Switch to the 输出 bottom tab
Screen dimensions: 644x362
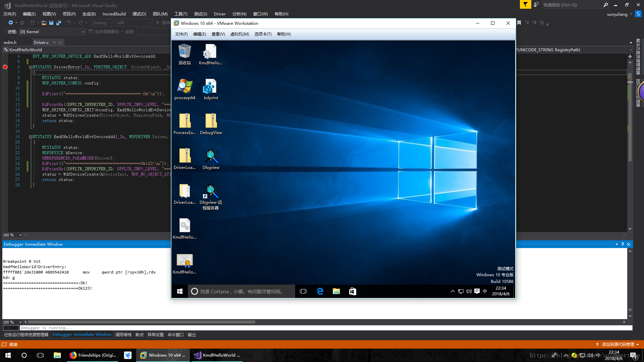coord(192,335)
